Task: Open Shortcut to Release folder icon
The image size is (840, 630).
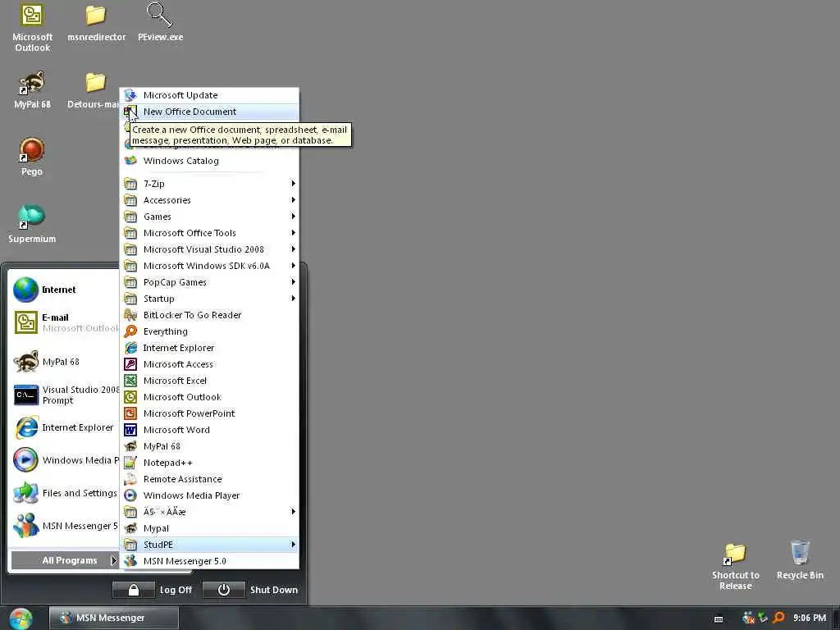Action: [736, 566]
